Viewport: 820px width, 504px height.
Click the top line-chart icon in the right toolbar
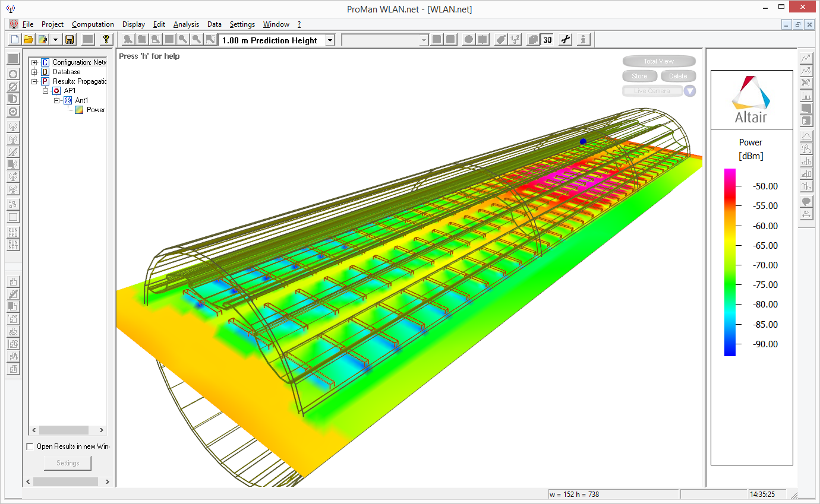[x=806, y=58]
